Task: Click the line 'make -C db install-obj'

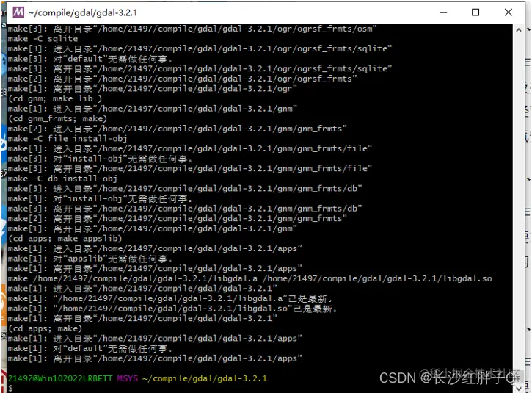Action: point(62,179)
